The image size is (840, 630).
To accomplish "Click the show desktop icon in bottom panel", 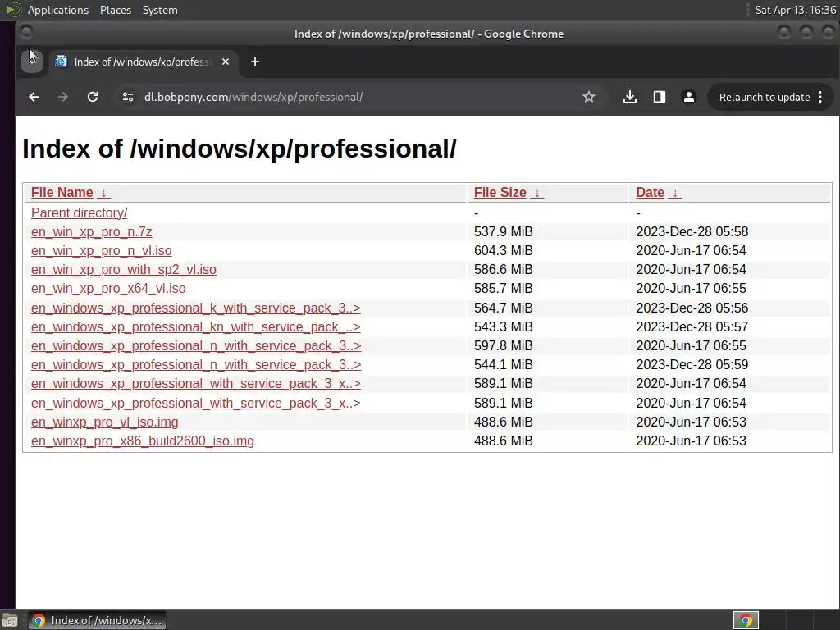I will click(10, 621).
